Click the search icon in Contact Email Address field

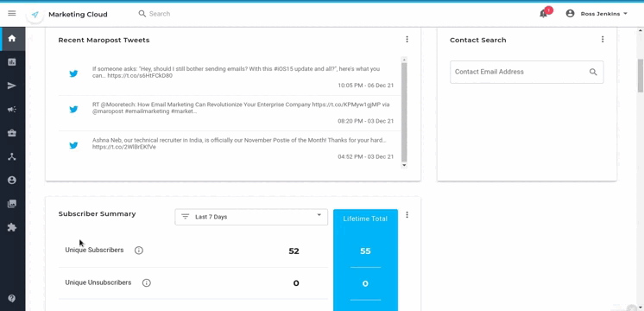pyautogui.click(x=593, y=72)
